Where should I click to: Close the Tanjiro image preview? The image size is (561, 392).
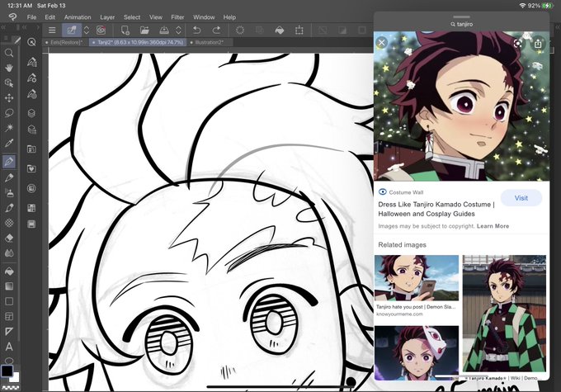coord(382,43)
